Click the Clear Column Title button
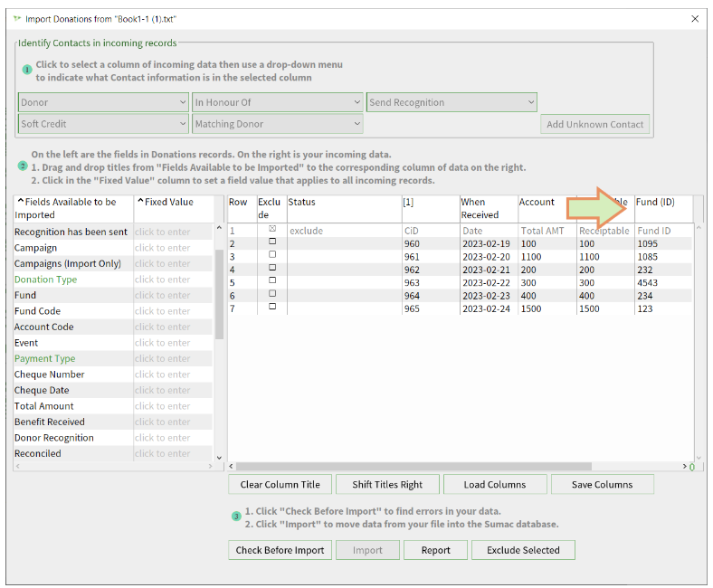 [280, 484]
